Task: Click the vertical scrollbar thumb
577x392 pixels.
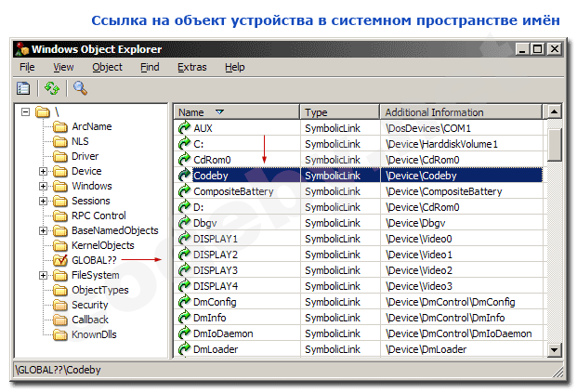Action: click(554, 145)
